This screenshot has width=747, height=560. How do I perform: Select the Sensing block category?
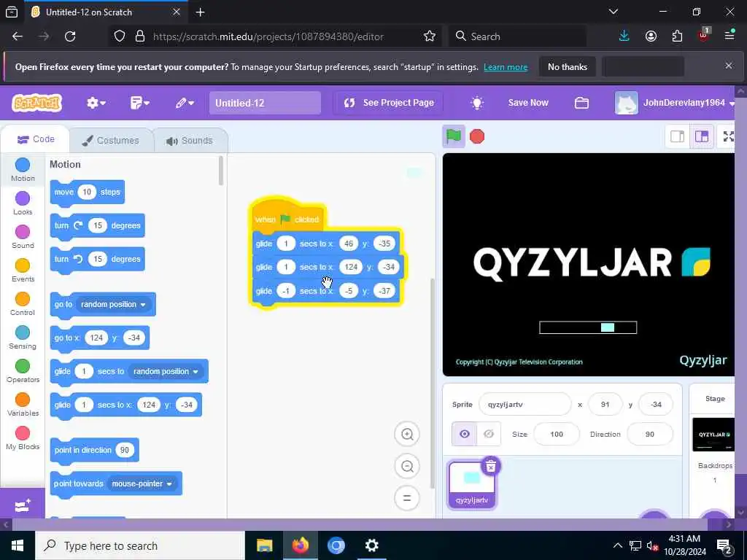23,337
